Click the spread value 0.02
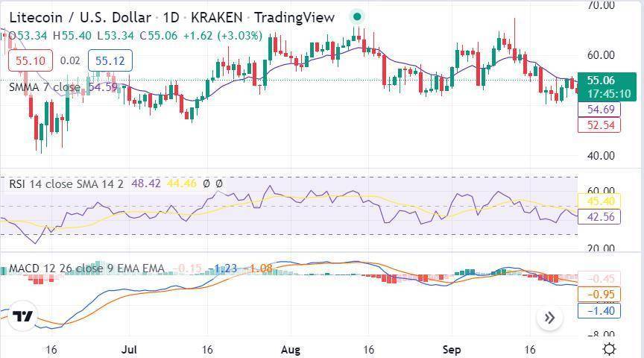Screen dimensions: 644x358 tap(70, 61)
